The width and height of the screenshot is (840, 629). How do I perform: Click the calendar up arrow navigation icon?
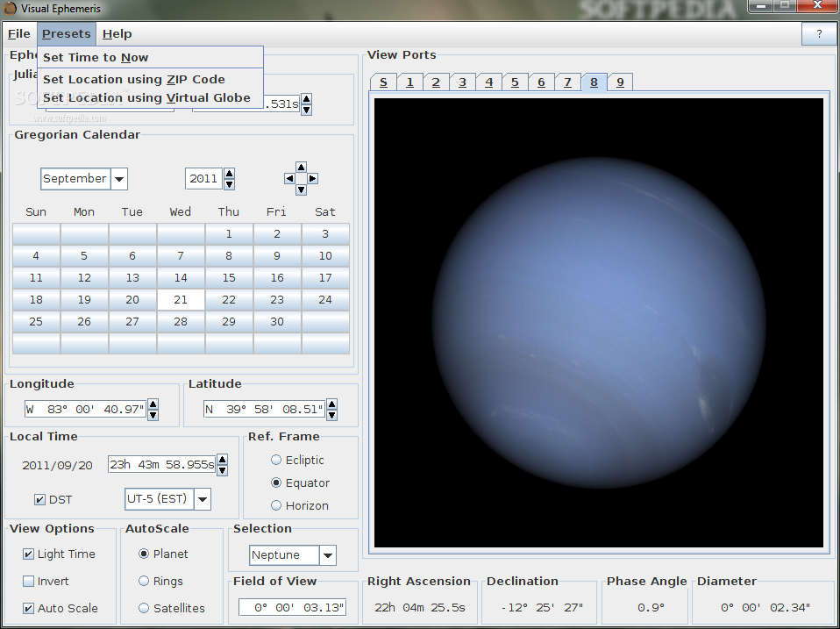(x=301, y=168)
